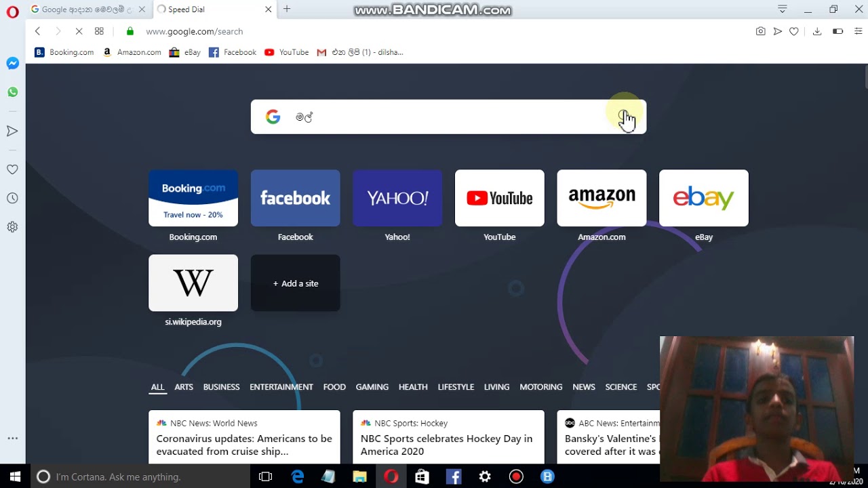Screen dimensions: 868x488
Task: Open the Flow sidebar icon
Action: click(12, 131)
